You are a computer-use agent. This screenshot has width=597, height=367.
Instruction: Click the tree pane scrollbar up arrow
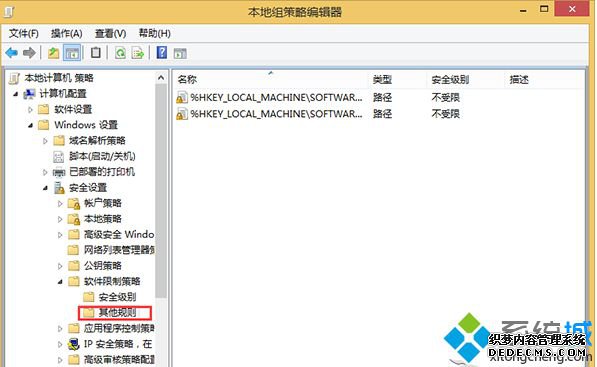[161, 78]
